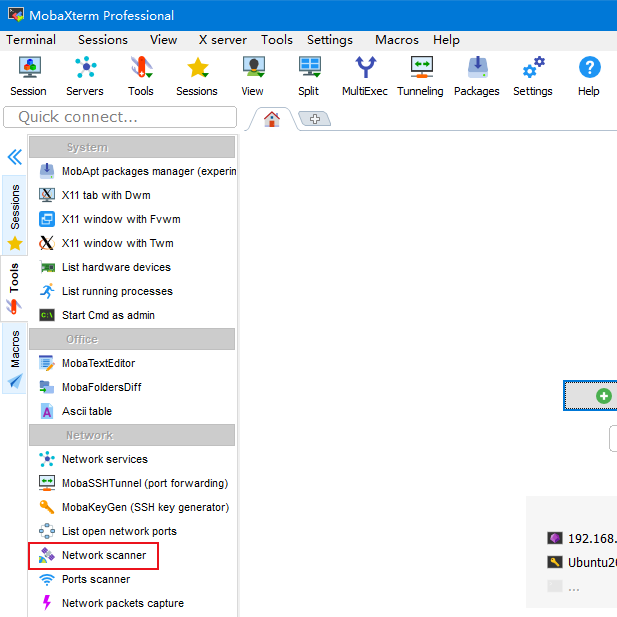Click the MobaXterm title bar logo
617x617 pixels.
(x=16, y=15)
